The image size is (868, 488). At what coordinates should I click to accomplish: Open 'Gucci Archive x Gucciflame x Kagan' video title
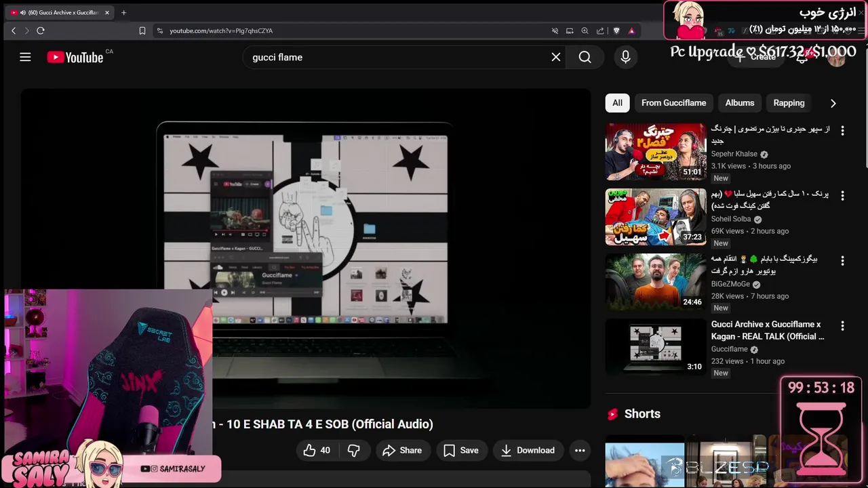click(x=768, y=330)
